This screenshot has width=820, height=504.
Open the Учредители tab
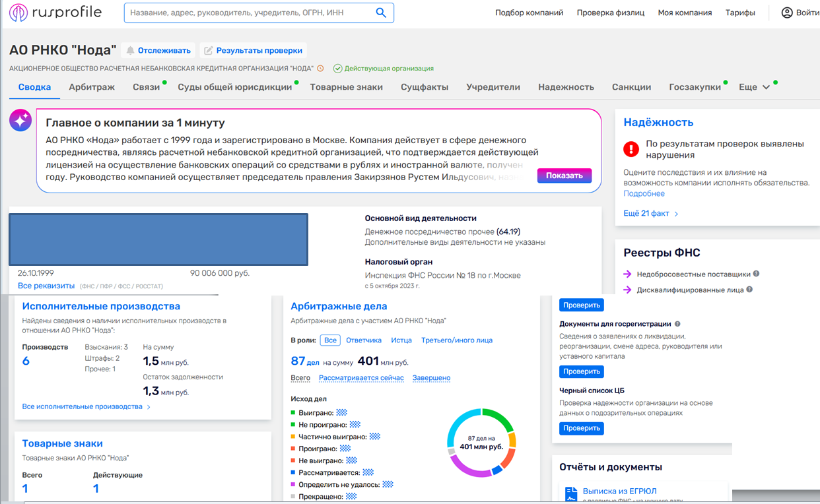click(x=493, y=87)
